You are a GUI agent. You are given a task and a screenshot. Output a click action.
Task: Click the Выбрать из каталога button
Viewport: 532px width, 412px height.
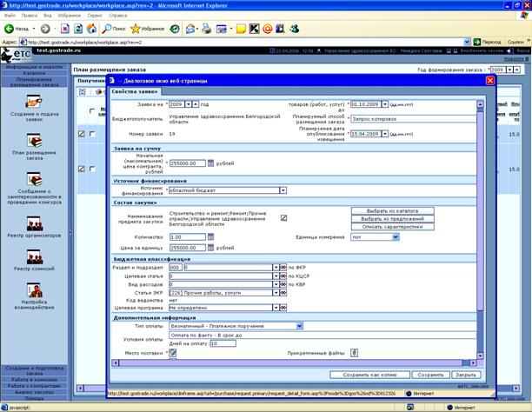393,210
